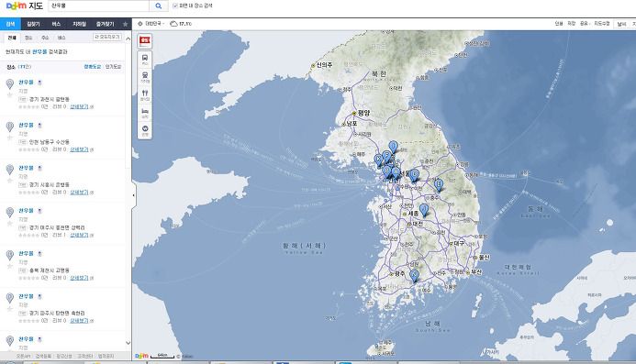
Task: Click the Daum 지도 logo
Action: 25,6
